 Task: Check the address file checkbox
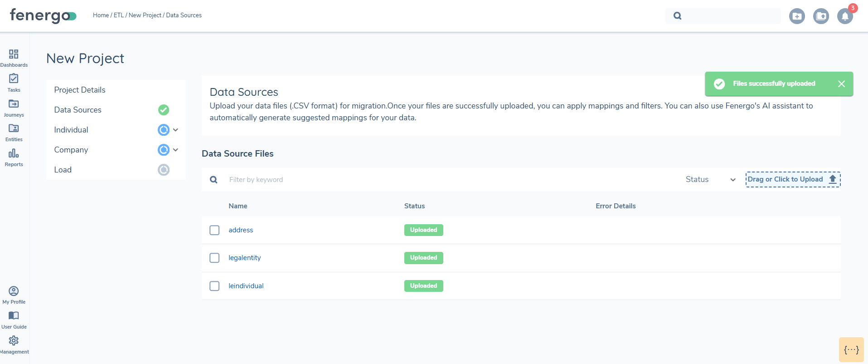click(x=214, y=230)
